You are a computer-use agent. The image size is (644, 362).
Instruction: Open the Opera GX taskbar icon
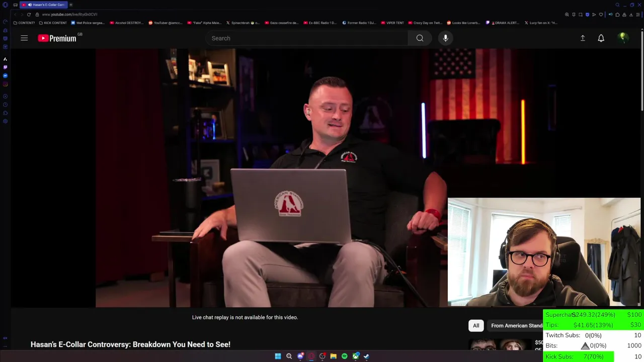coord(311,356)
